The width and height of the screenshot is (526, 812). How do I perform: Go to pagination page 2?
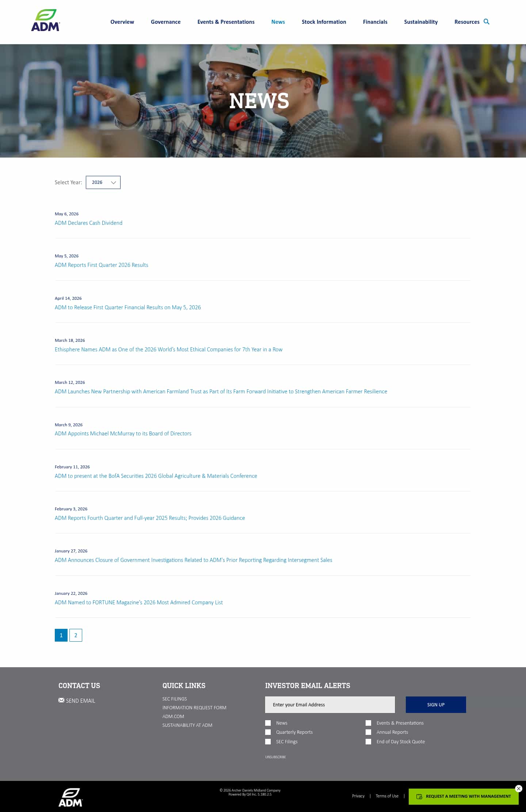76,635
